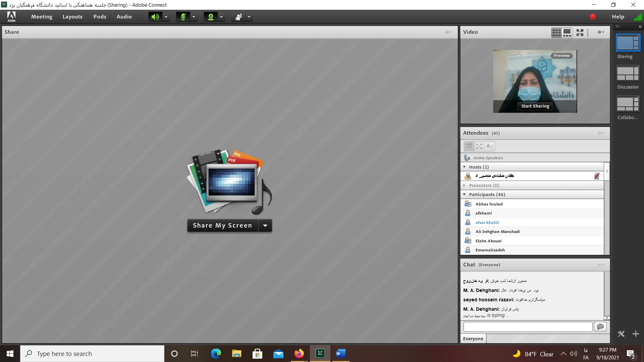Screen dimensions: 644x362
Task: Toggle the microphone mute button
Action: (x=183, y=17)
